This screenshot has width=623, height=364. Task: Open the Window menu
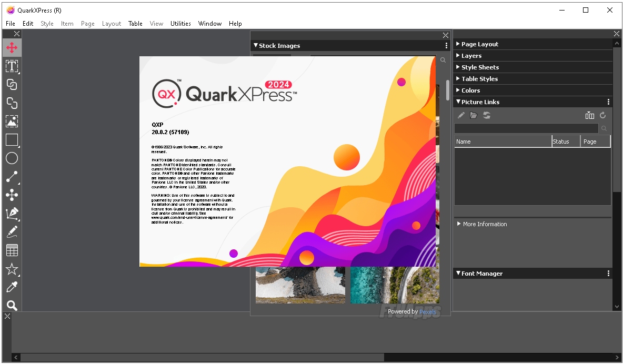[x=210, y=24]
